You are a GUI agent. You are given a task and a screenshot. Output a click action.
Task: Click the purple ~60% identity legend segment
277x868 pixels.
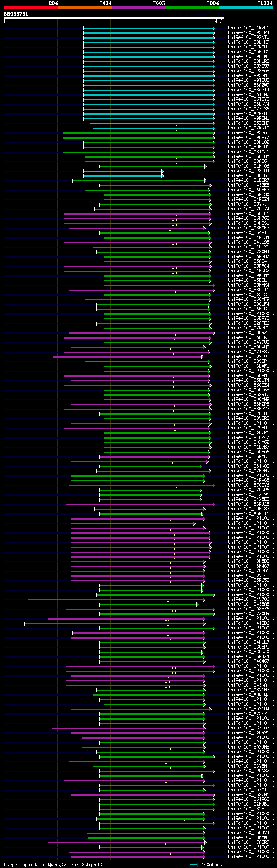tap(138, 8)
